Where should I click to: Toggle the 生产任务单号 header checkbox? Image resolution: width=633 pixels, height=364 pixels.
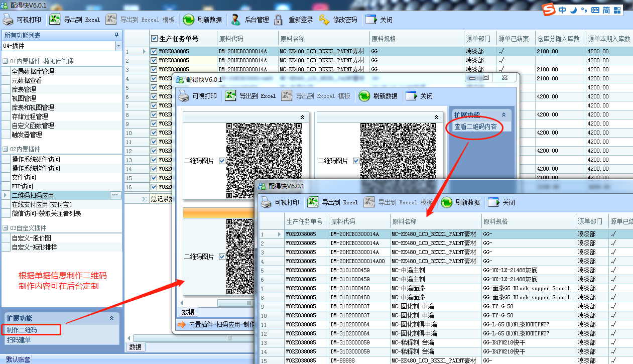coord(154,39)
